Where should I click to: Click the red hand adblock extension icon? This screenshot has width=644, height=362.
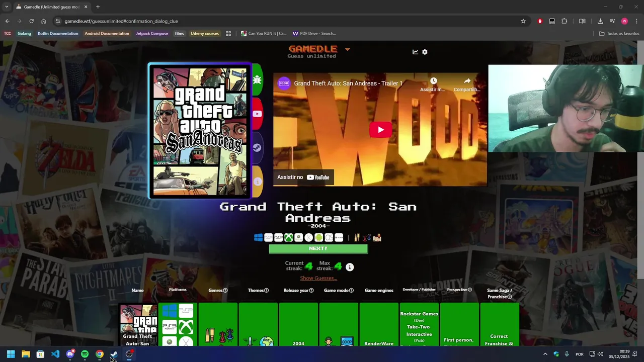click(540, 21)
